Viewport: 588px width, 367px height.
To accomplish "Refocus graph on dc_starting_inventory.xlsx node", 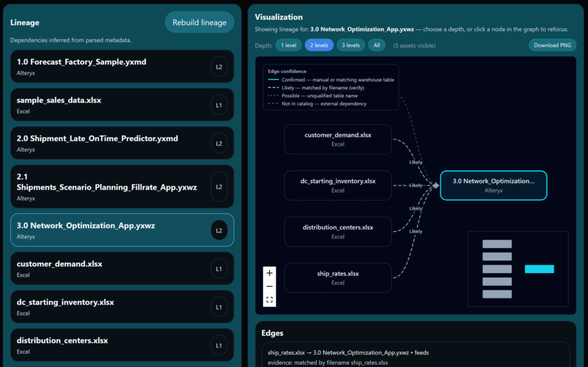I will tap(338, 186).
